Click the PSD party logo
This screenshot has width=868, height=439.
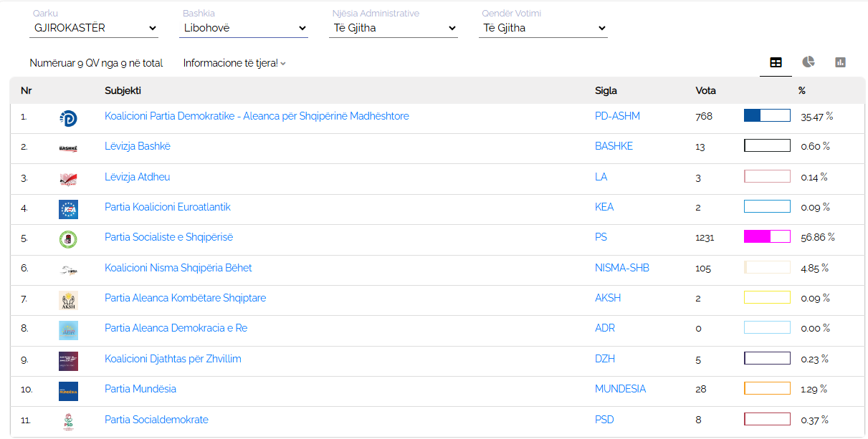pyautogui.click(x=68, y=422)
